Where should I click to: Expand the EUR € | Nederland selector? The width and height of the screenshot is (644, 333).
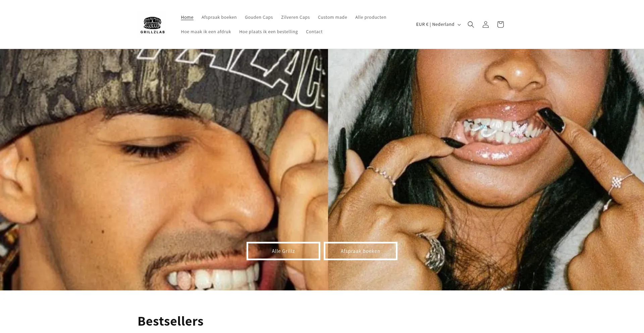[x=438, y=24]
